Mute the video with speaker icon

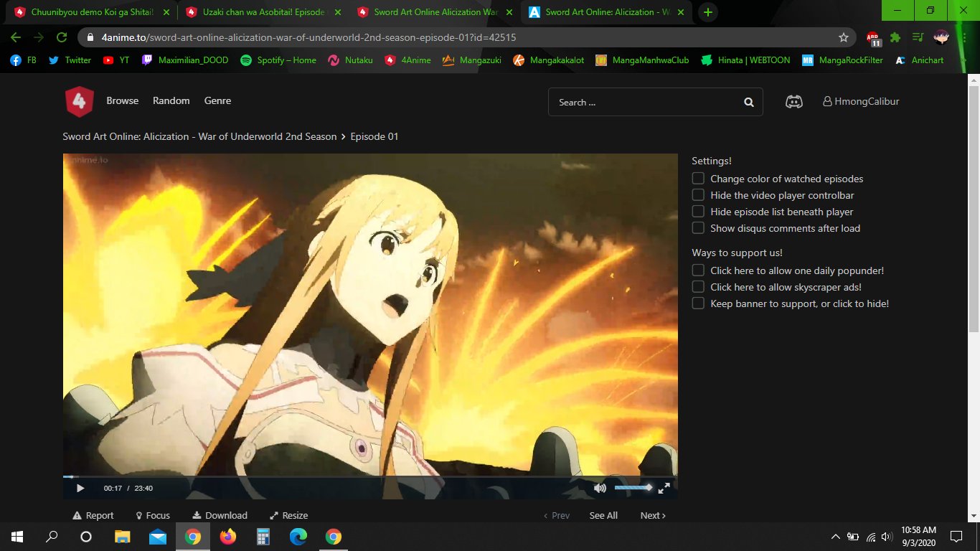(600, 488)
